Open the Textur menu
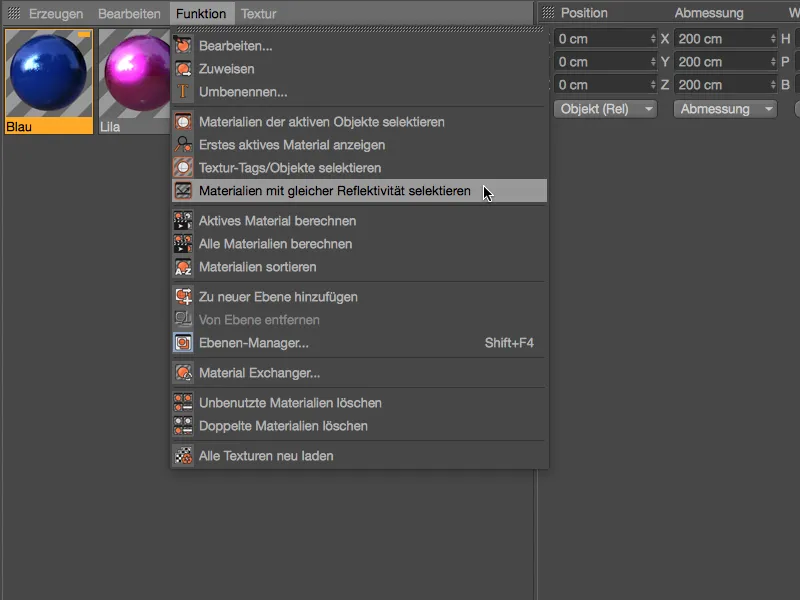The image size is (800, 600). (259, 13)
